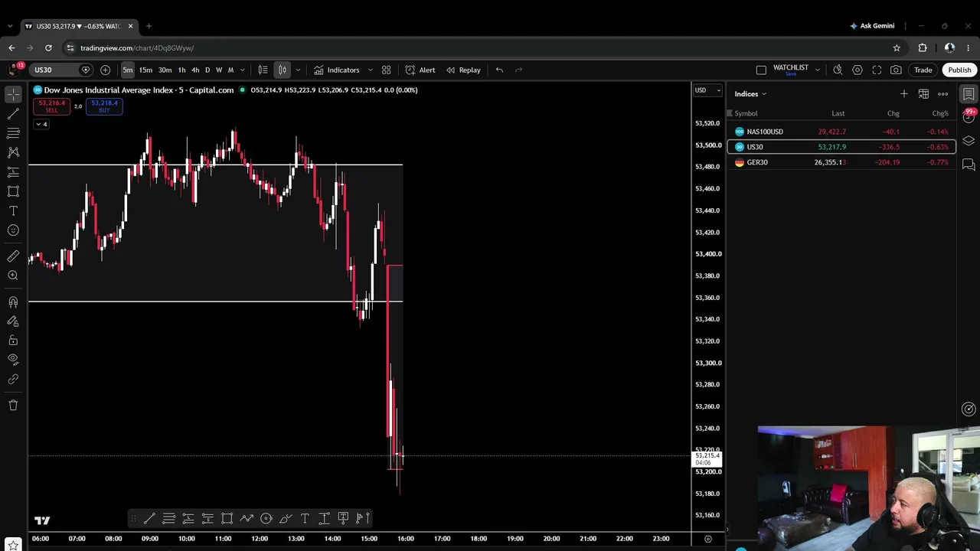Select the ruler measure tool
This screenshot has width=980, height=551.
click(13, 256)
